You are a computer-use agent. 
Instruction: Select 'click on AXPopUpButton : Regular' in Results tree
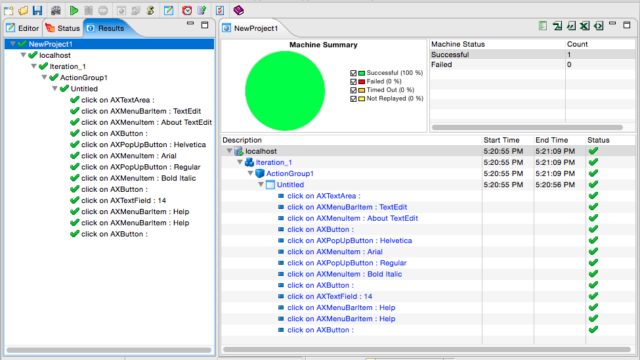click(x=140, y=167)
